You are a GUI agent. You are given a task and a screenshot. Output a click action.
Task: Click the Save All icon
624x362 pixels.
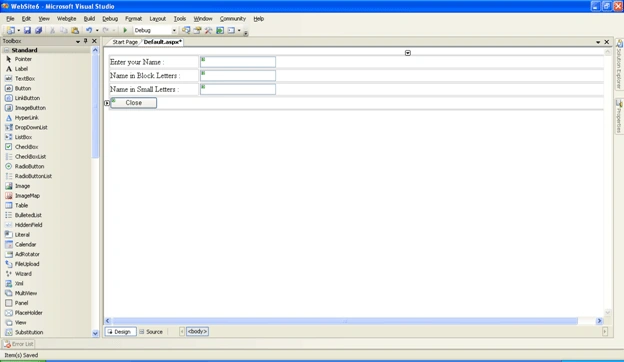point(39,30)
